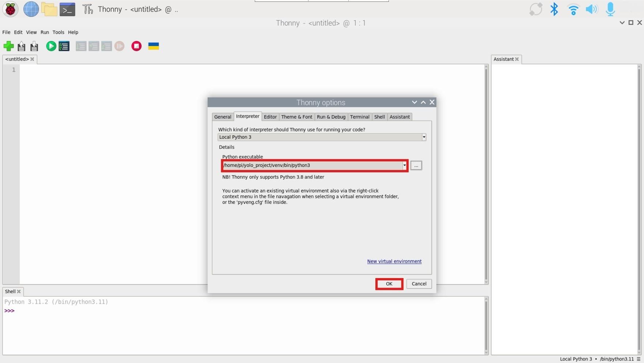Open the volume speaker tray control
This screenshot has width=644, height=363.
592,9
